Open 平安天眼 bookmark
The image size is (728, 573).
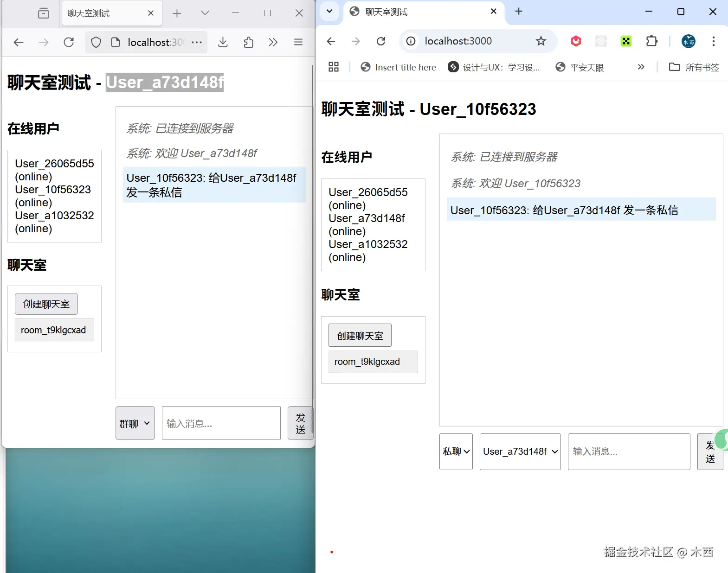[x=580, y=67]
